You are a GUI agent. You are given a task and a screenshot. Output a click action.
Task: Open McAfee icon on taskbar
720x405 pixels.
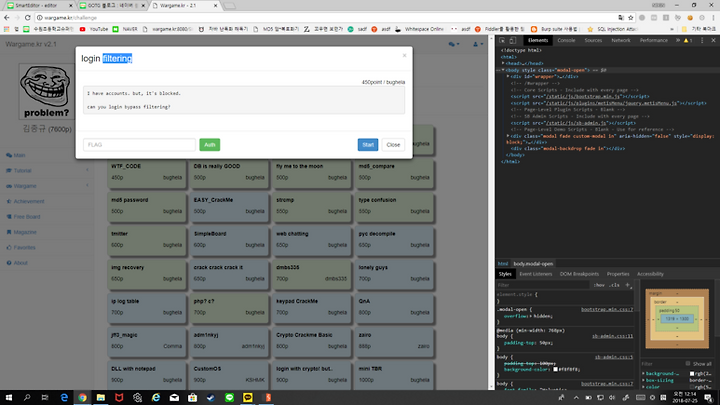pyautogui.click(x=119, y=398)
